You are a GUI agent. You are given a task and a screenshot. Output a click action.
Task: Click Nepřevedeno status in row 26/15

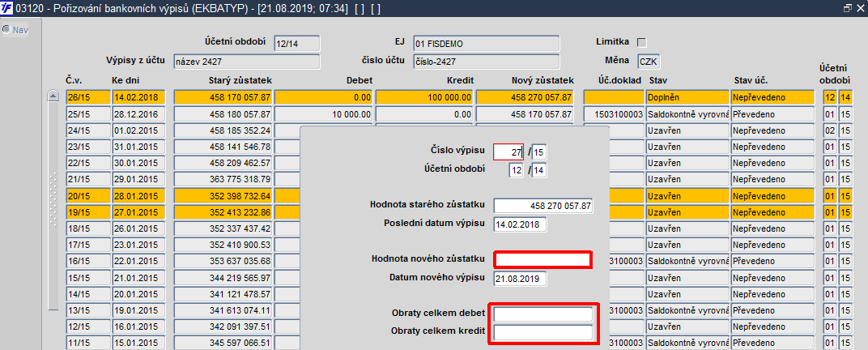click(772, 97)
